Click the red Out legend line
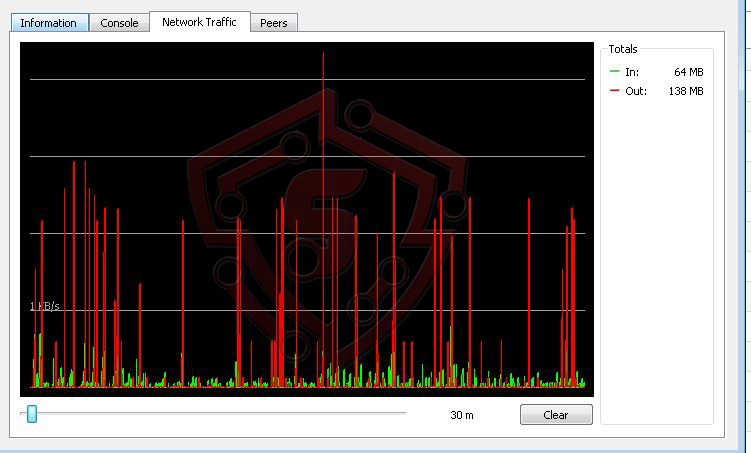Image resolution: width=751 pixels, height=453 pixels. tap(614, 91)
